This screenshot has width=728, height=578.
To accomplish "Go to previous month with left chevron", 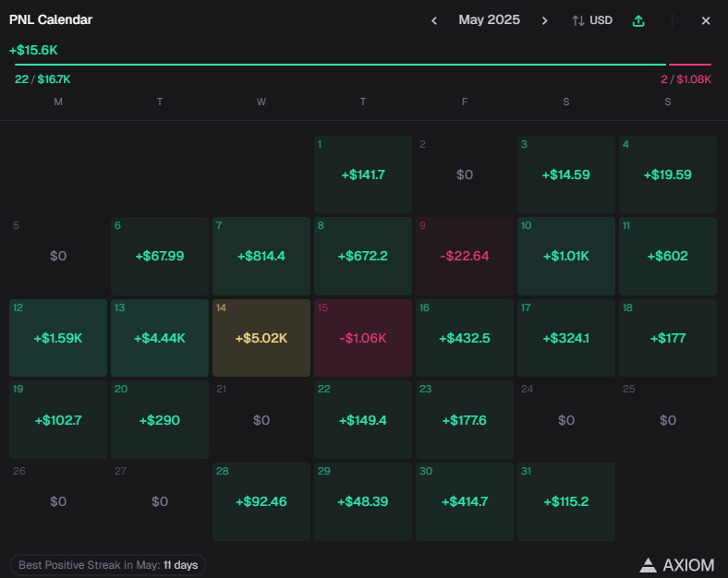I will coord(434,21).
